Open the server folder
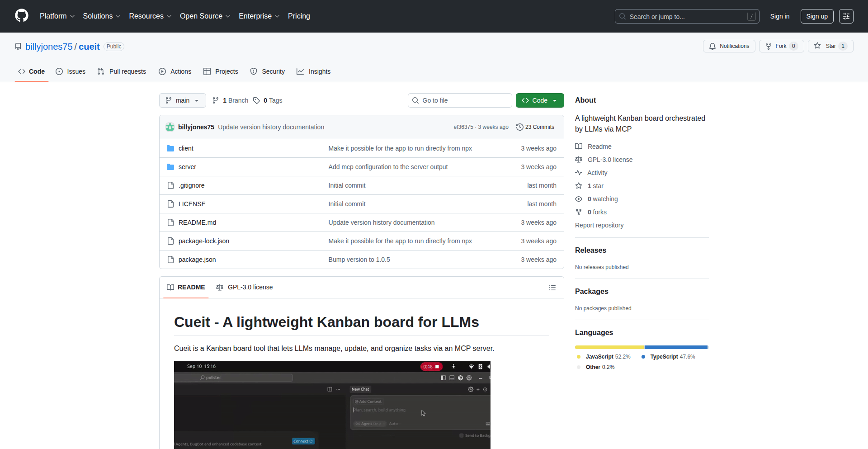 pos(187,167)
